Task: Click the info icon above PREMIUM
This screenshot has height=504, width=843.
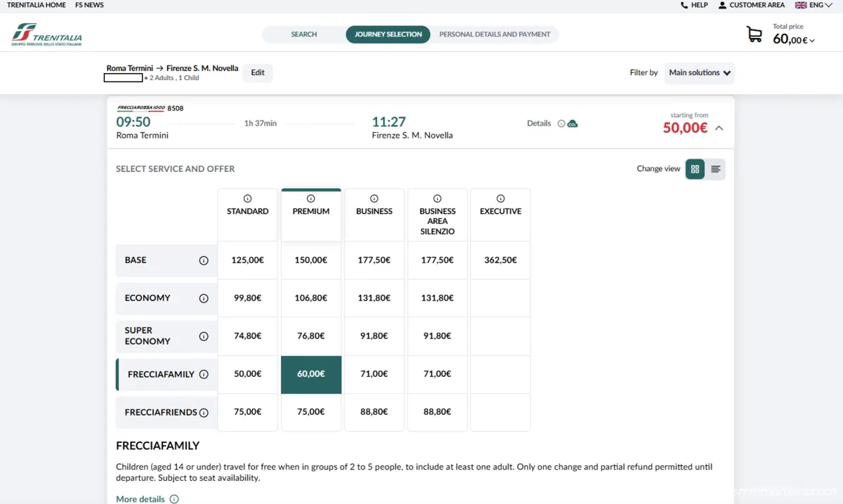Action: point(311,199)
